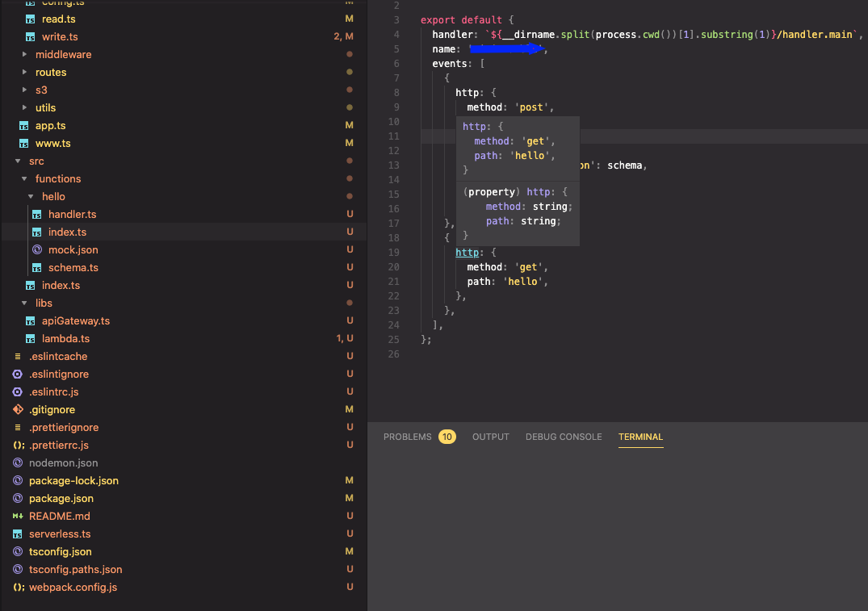Image resolution: width=868 pixels, height=611 pixels.
Task: Click inside the terminal panel area
Action: click(x=617, y=529)
